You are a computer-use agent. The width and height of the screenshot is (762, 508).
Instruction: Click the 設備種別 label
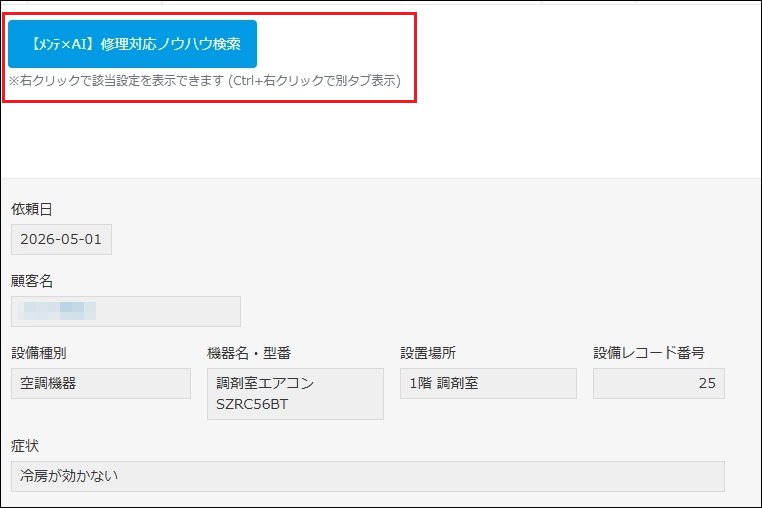coord(39,353)
